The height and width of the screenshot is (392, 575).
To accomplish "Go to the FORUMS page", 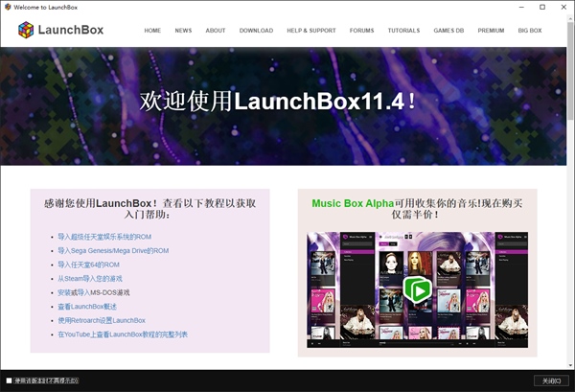I will click(x=361, y=31).
